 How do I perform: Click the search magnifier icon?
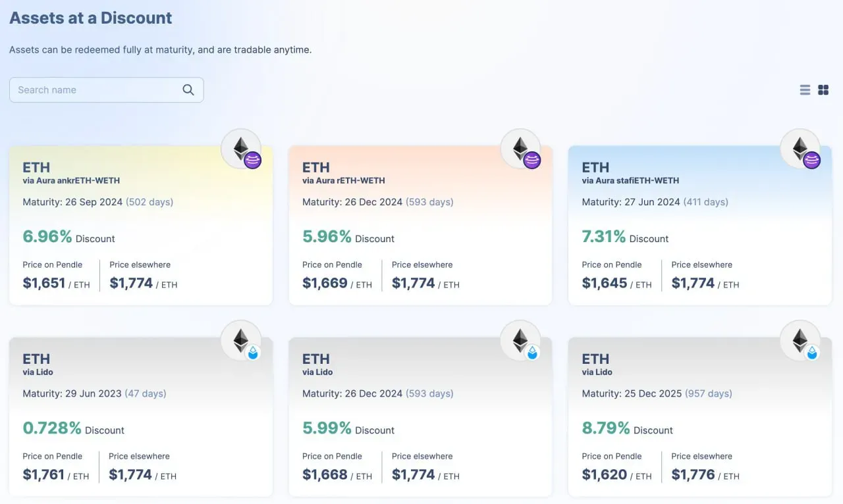pyautogui.click(x=188, y=90)
